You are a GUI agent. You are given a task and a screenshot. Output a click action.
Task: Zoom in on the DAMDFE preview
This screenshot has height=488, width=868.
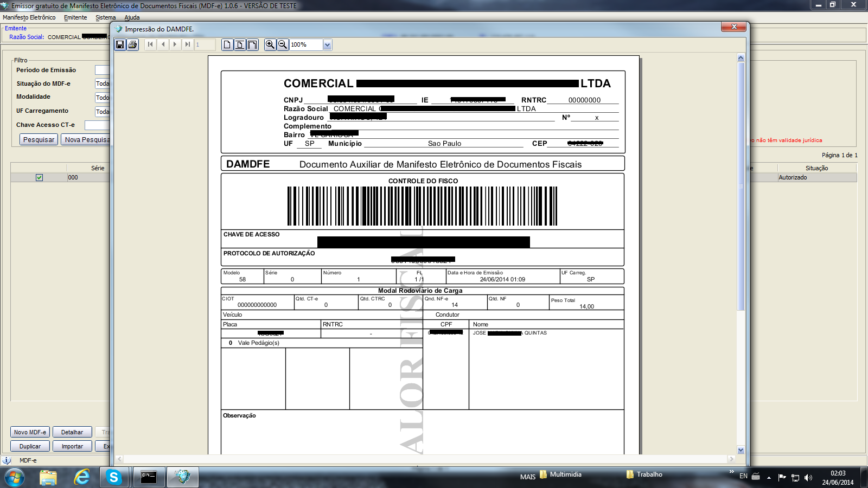coord(270,44)
